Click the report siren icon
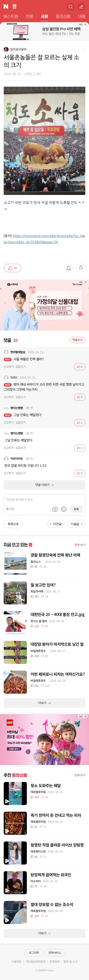The image size is (89, 980). tap(68, 268)
